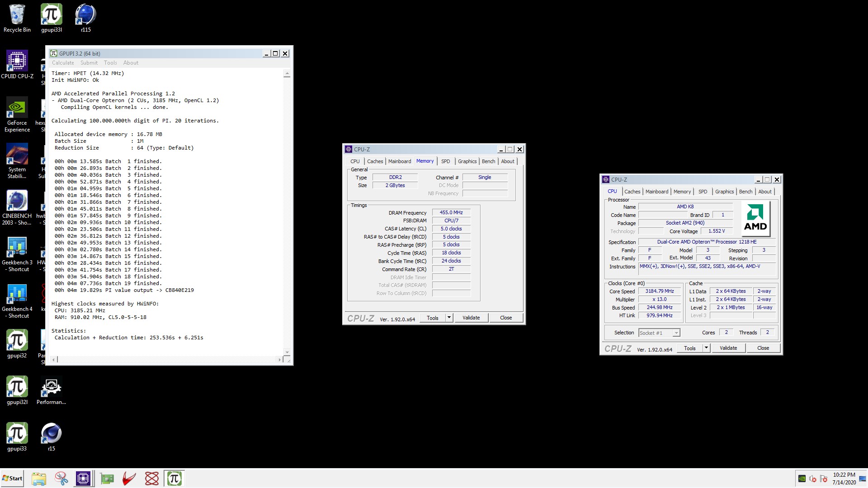Click the AMD logo in CPU-Z
Viewport: 868px width, 488px height.
pos(755,218)
